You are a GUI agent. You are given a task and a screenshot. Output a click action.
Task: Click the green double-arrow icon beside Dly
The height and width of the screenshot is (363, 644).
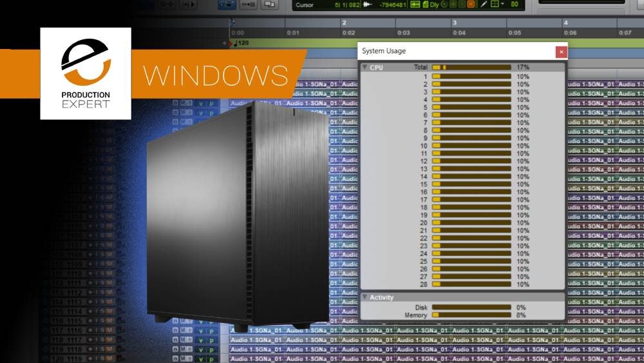(415, 5)
